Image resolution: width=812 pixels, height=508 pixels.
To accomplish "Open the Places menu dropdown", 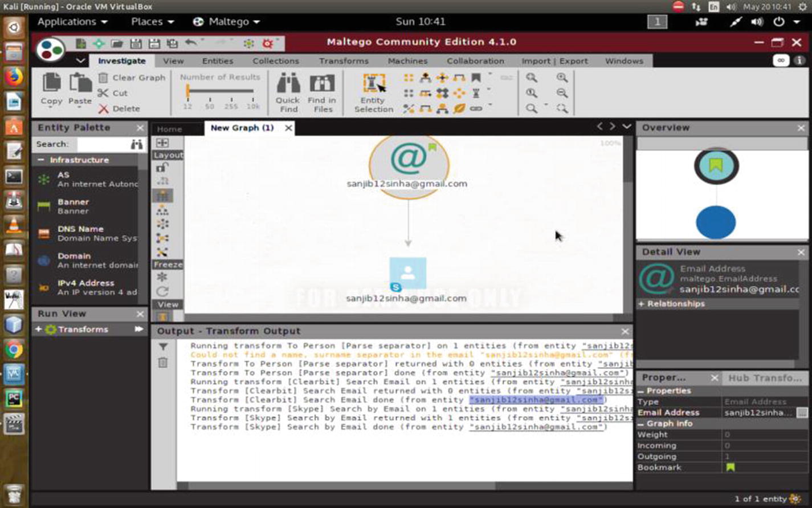I will point(152,22).
